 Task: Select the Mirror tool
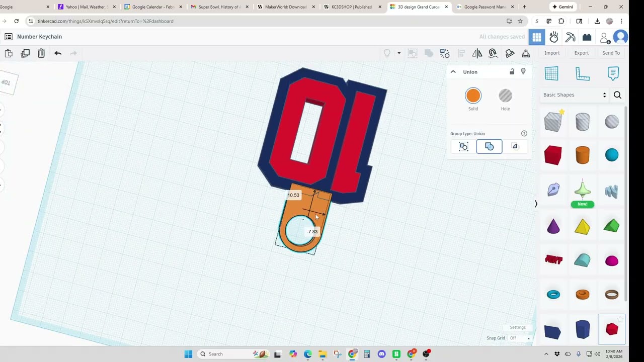coord(477,53)
